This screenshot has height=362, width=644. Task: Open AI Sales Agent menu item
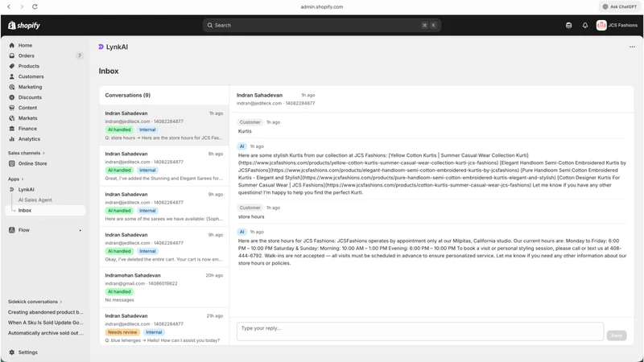(x=35, y=200)
